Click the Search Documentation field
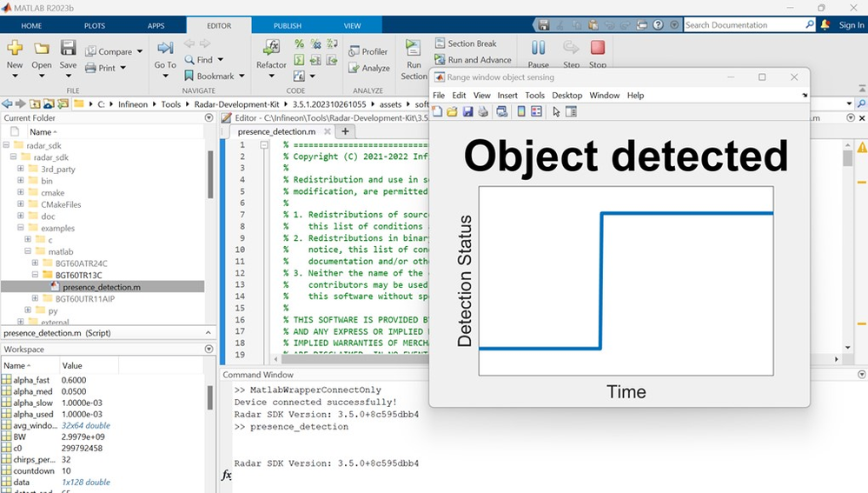The height and width of the screenshot is (493, 868). pos(744,25)
